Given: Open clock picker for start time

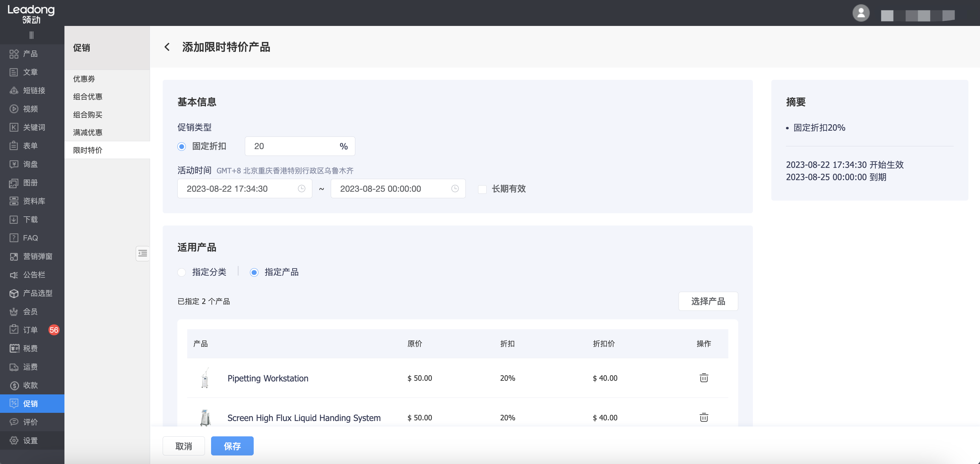Looking at the screenshot, I should [x=301, y=189].
